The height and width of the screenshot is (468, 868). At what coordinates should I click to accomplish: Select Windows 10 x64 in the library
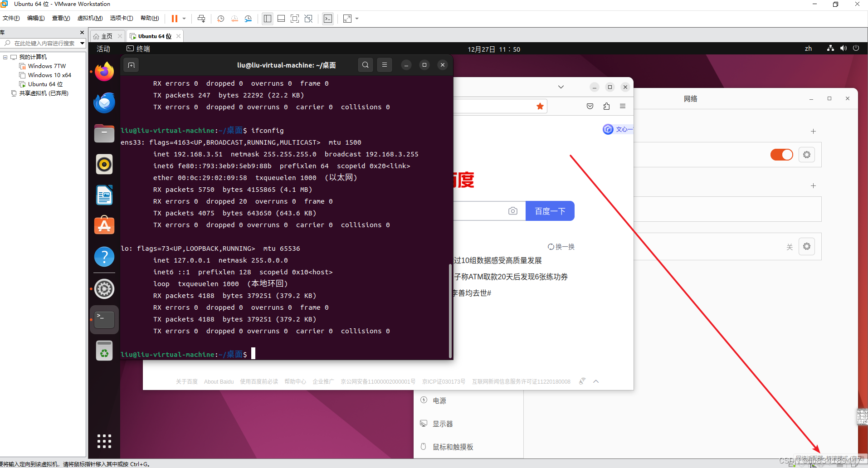(49, 75)
